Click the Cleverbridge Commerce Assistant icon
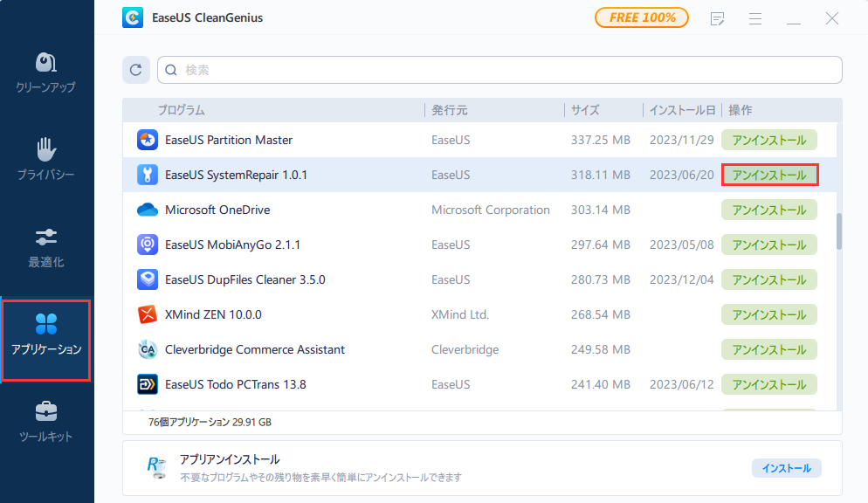Viewport: 868px width, 503px height. click(147, 349)
